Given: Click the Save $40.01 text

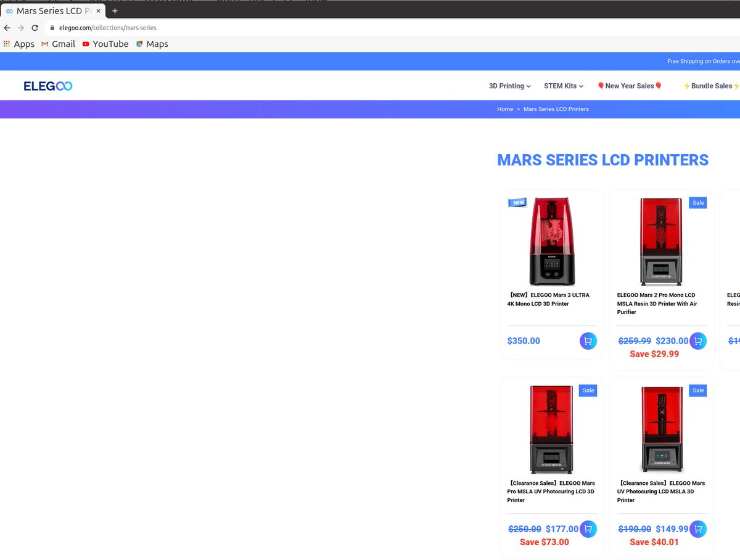Looking at the screenshot, I should (x=654, y=542).
